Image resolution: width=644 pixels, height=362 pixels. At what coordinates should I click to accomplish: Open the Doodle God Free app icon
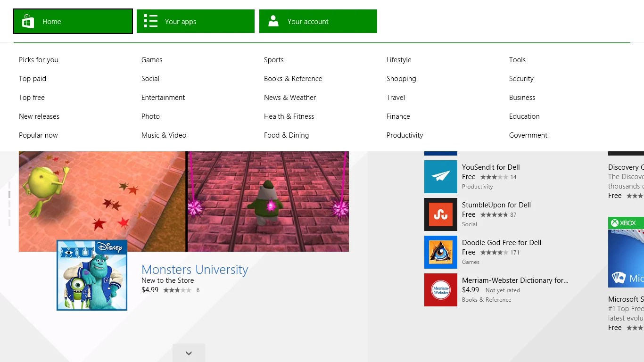tap(441, 252)
